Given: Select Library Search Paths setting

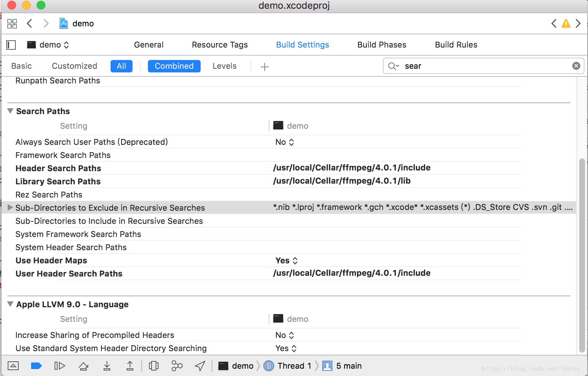Looking at the screenshot, I should [58, 182].
